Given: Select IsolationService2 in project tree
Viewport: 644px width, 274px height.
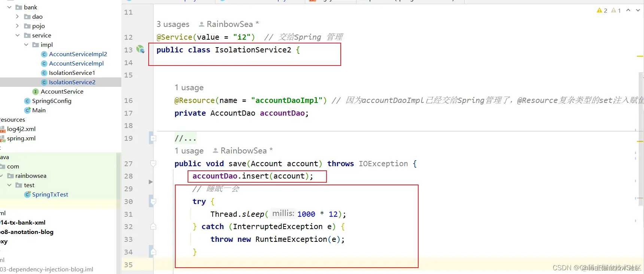Looking at the screenshot, I should [72, 82].
